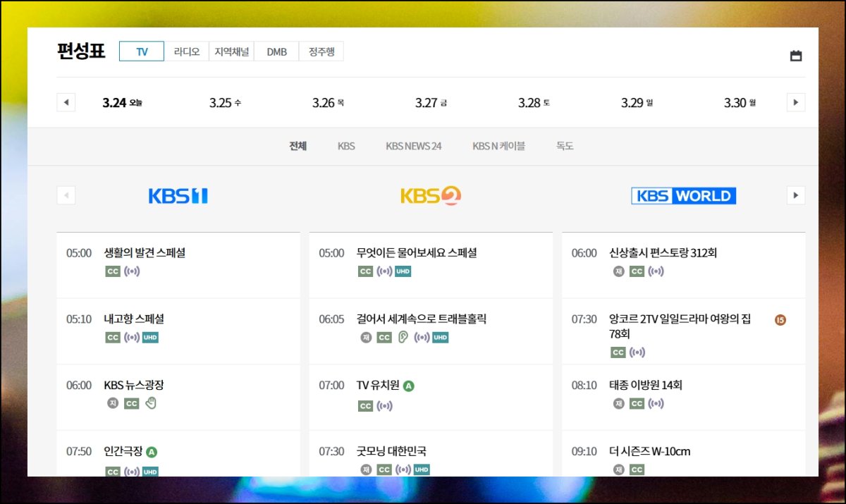The height and width of the screenshot is (504, 846).
Task: Click 지 badge under KBS 뉴스광장
Action: point(113,403)
